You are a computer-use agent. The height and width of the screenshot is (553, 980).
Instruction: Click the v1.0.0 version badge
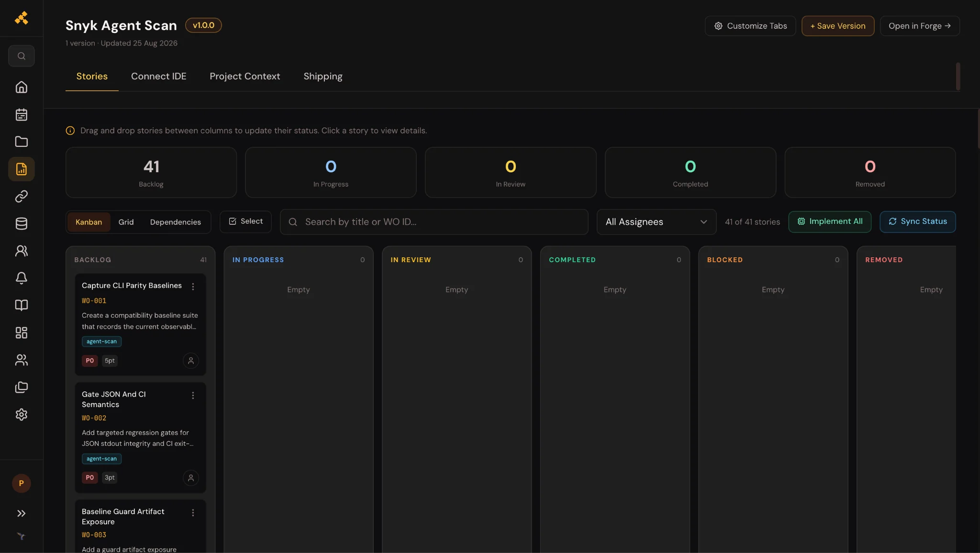(x=203, y=25)
